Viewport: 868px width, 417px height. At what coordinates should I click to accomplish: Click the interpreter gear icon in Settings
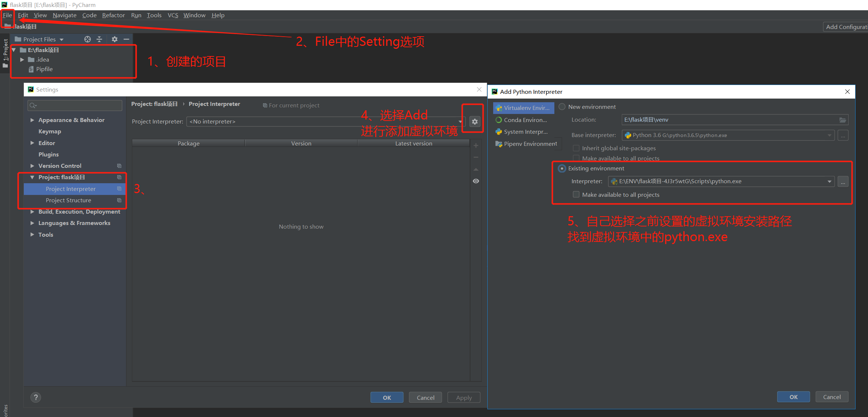pos(474,122)
